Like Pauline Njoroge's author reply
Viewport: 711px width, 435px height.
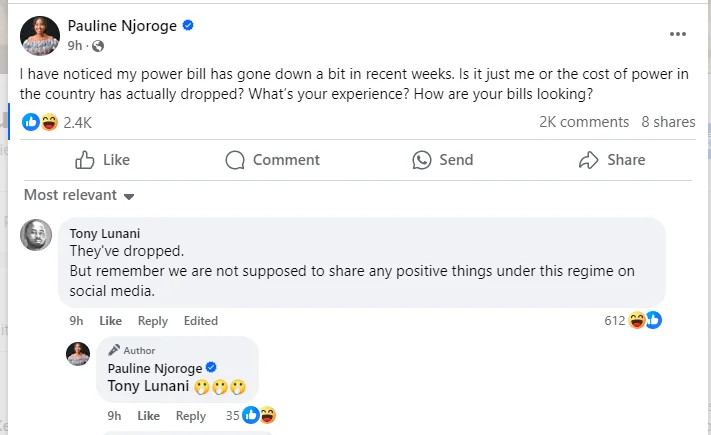coord(148,416)
